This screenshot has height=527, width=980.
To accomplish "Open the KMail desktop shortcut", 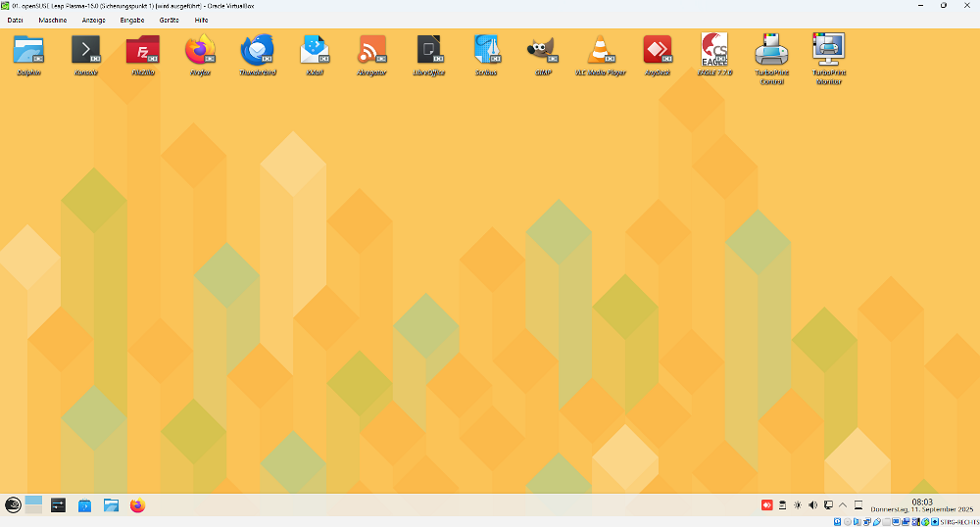I will 315,50.
